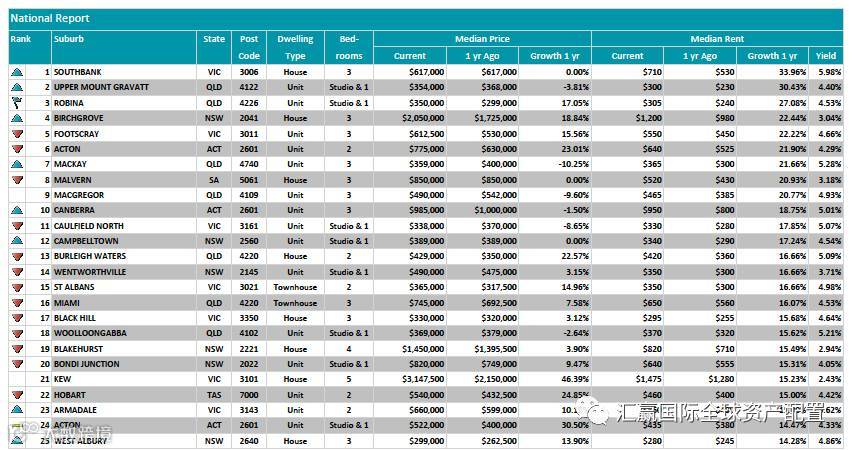Screen dimensions: 853x450
Task: Select KEW price growth 46.39%
Action: 575,379
